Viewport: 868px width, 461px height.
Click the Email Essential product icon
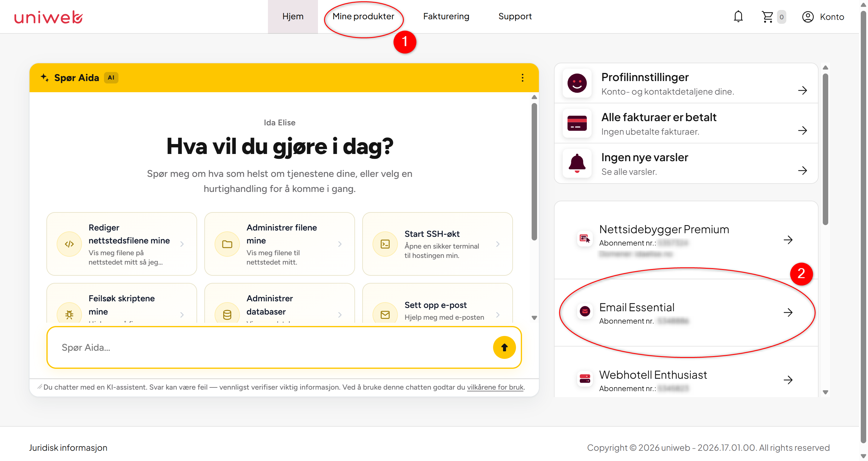click(x=585, y=311)
